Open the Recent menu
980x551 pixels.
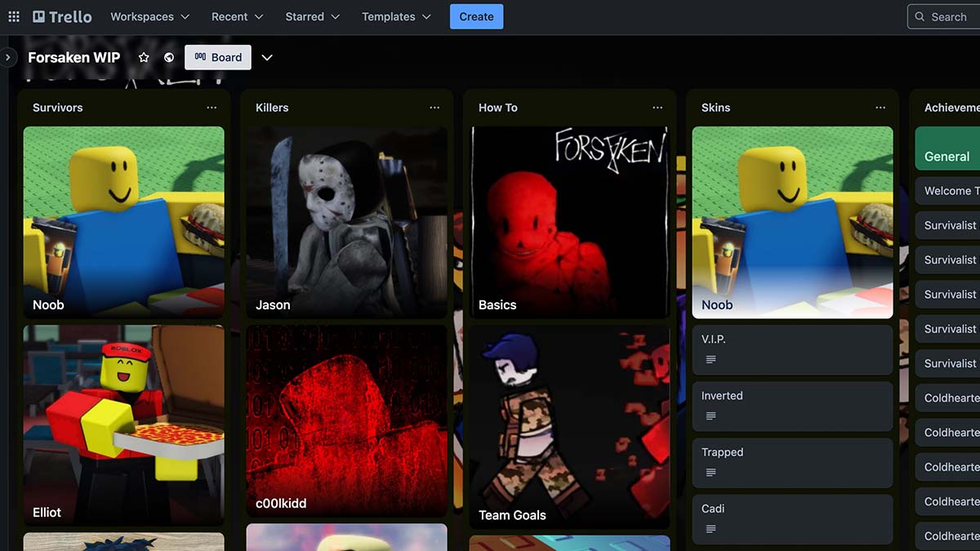pyautogui.click(x=237, y=16)
